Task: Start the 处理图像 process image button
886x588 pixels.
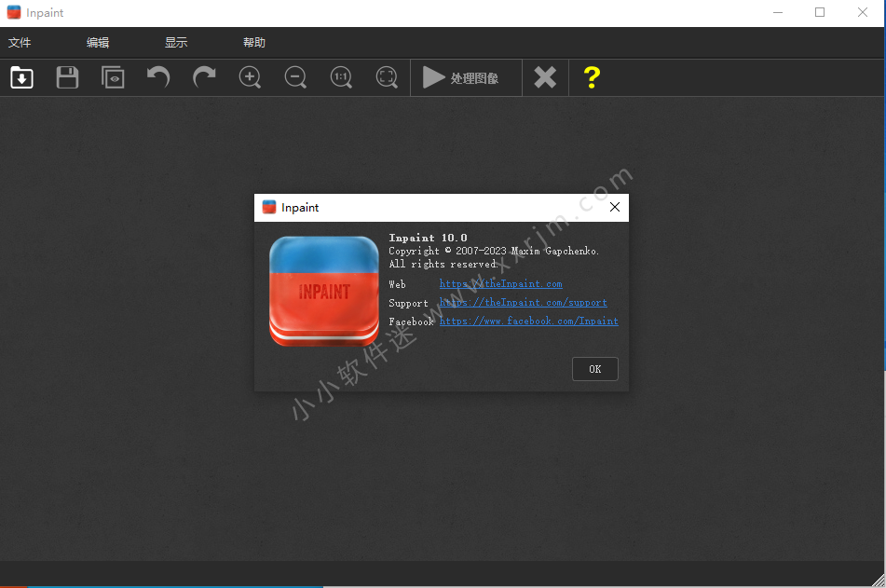Action: 466,77
